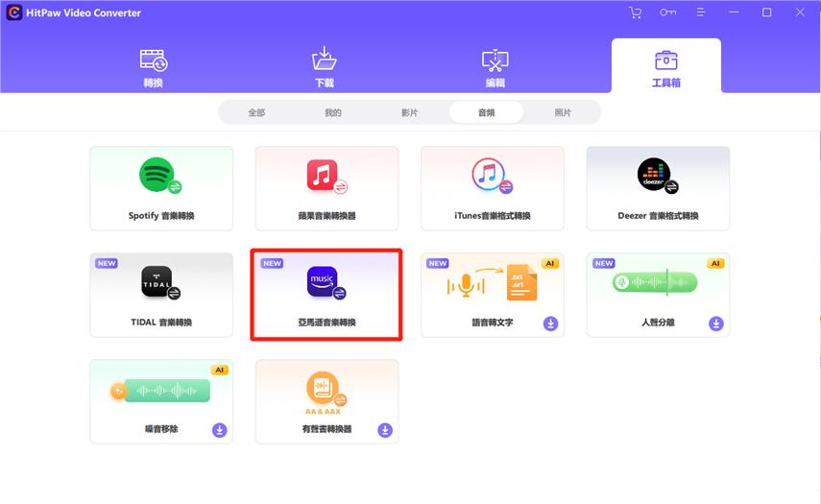Open the AA & AAX audiobook icon

326,393
